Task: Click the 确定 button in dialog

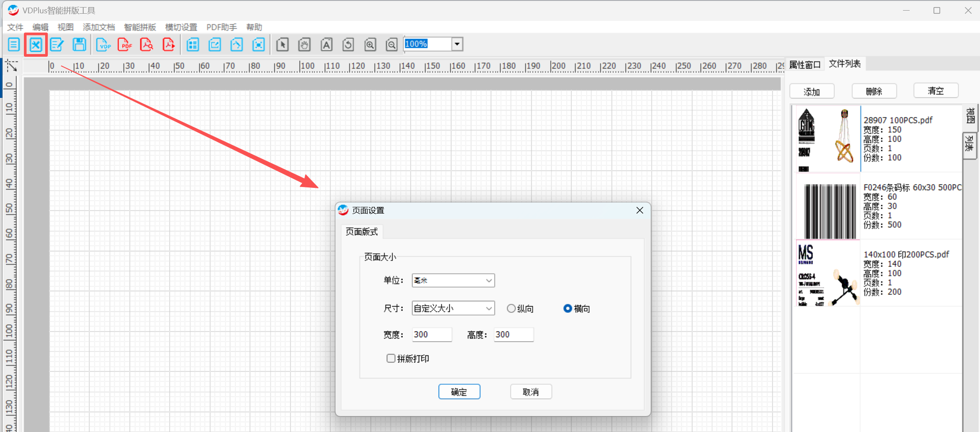Action: click(459, 392)
